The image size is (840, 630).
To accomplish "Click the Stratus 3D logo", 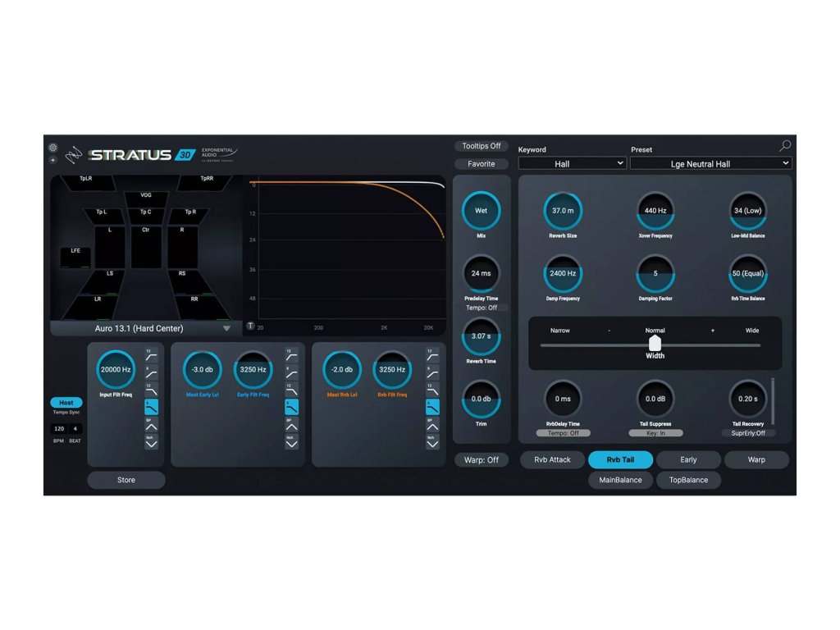I will tap(143, 155).
